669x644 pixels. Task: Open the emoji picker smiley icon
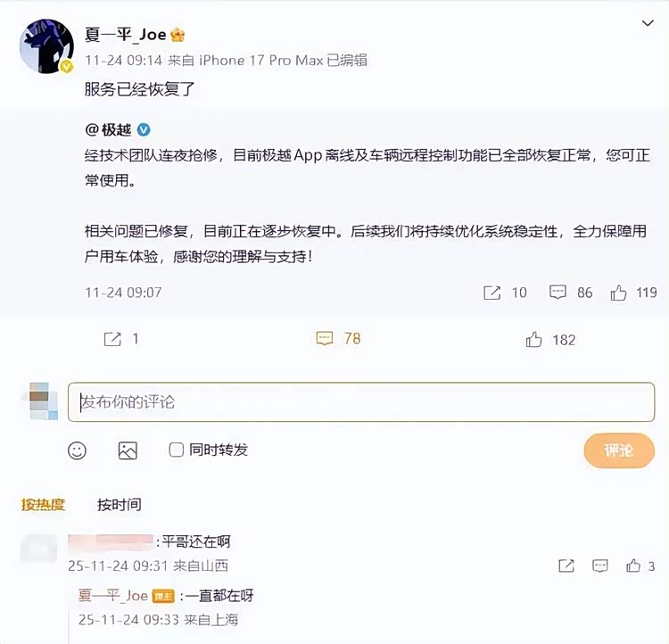78,450
